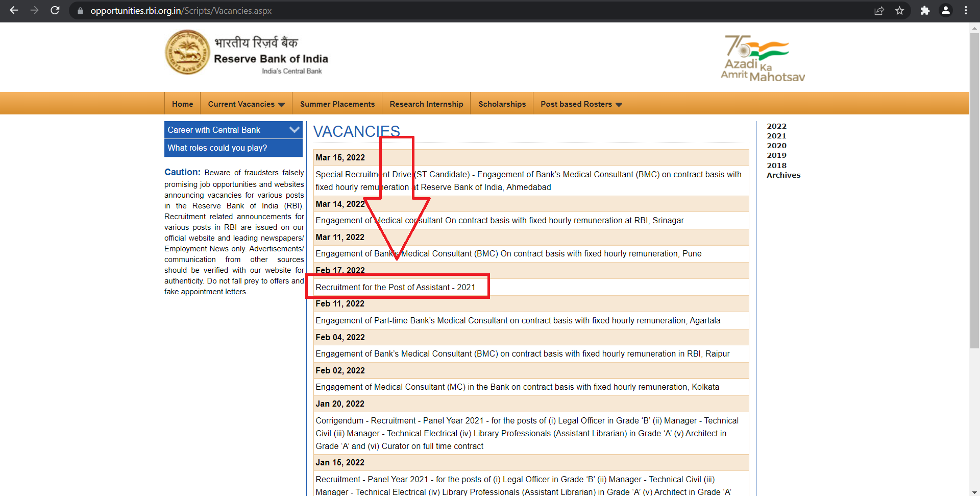
Task: Open Recruitment for the Post of Assistant - 2021
Action: coord(395,287)
